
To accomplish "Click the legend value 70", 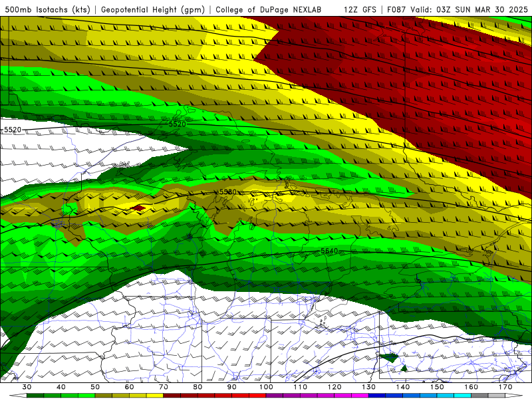I will [164, 387].
